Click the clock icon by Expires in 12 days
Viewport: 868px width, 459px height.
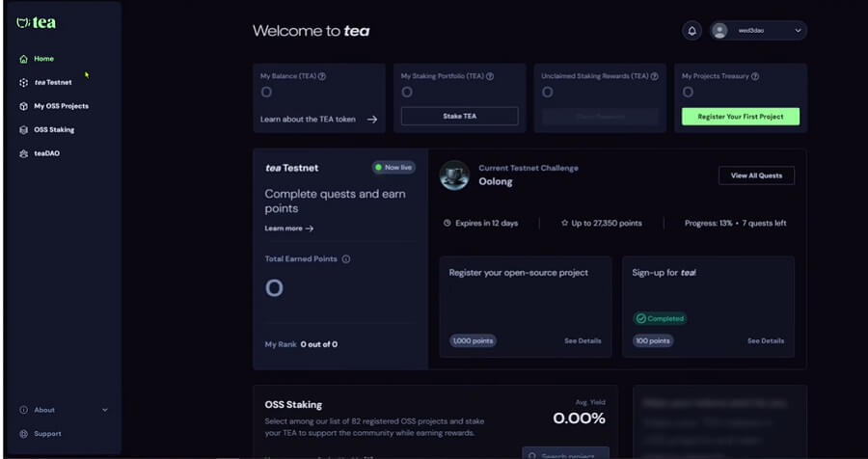pos(448,223)
